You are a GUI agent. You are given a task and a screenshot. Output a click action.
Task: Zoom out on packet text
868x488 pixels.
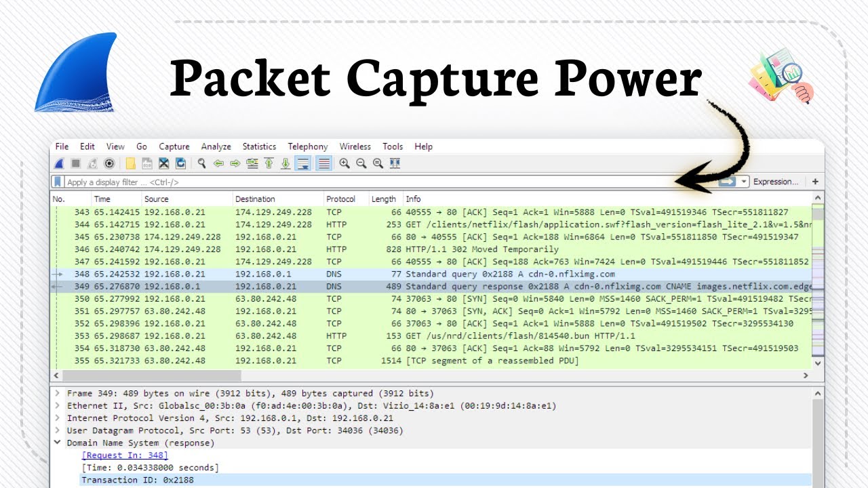point(361,163)
